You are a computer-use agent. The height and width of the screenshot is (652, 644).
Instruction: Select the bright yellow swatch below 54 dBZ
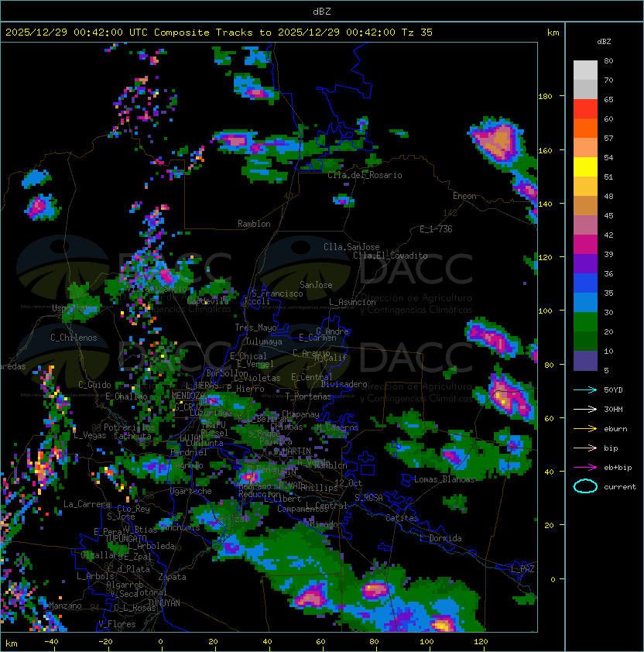click(585, 166)
